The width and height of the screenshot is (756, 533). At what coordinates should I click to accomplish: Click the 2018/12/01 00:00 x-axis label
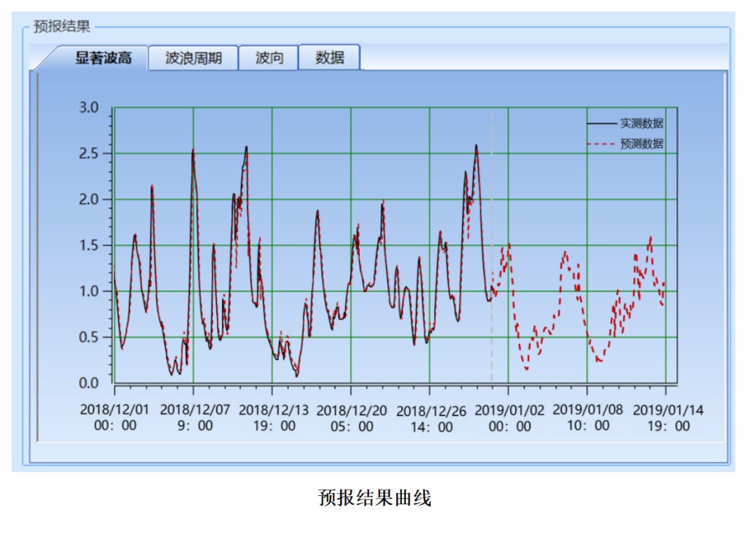tap(114, 417)
